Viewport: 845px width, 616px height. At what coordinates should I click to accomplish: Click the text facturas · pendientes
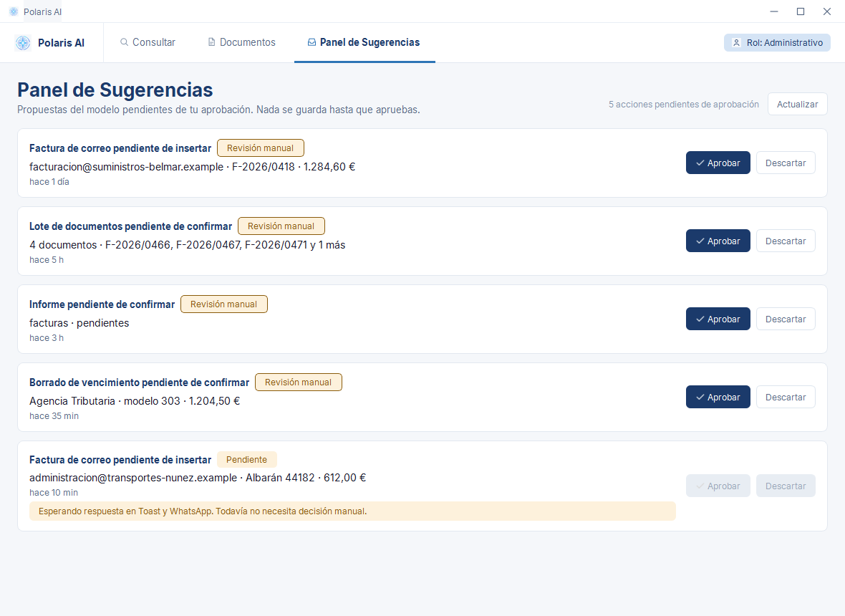(79, 323)
